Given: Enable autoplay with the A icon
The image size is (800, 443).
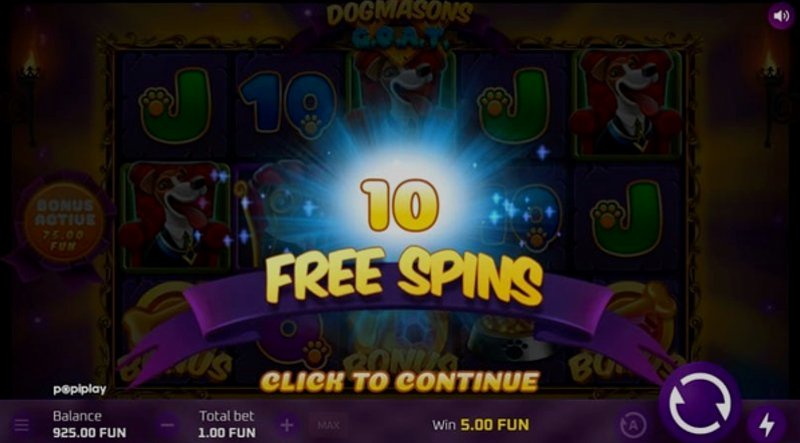Looking at the screenshot, I should coord(633,425).
